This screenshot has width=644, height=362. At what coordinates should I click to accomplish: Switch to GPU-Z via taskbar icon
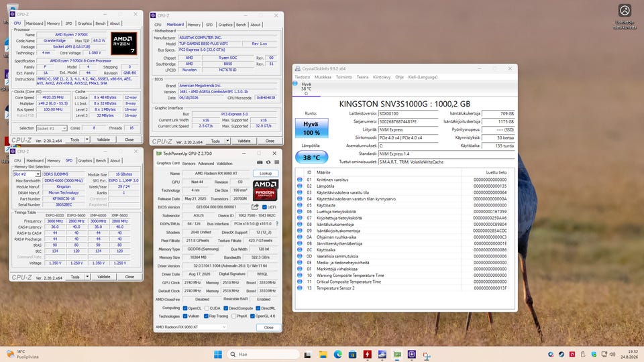tap(397, 354)
